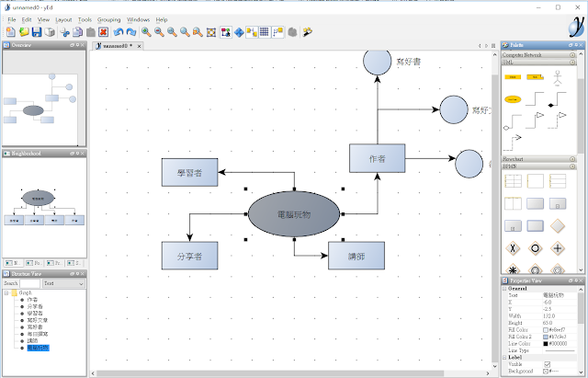
Task: Click the Paste clipboard icon
Action: point(90,32)
